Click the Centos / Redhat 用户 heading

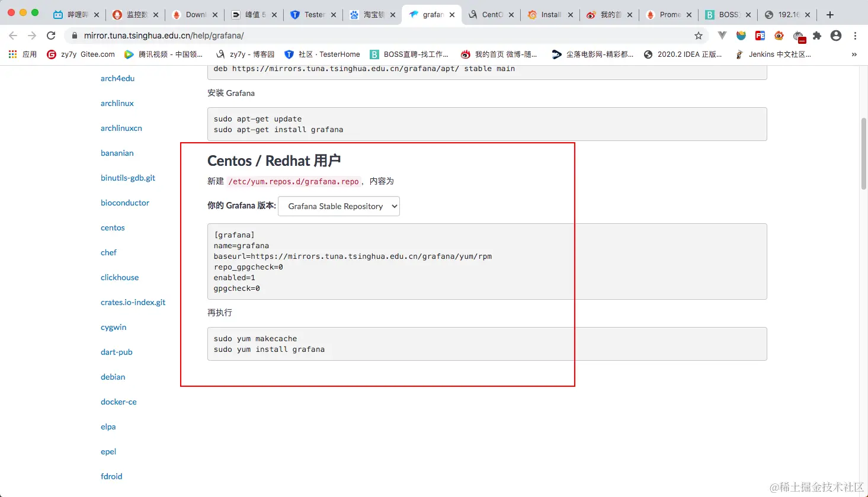pos(274,161)
